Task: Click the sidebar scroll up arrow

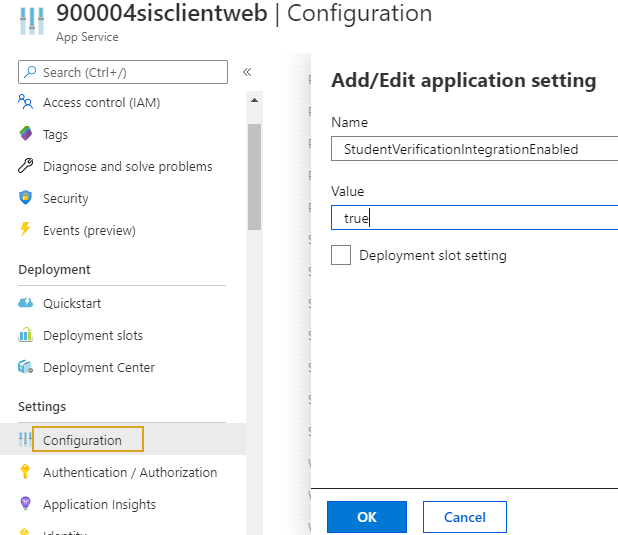Action: point(255,100)
